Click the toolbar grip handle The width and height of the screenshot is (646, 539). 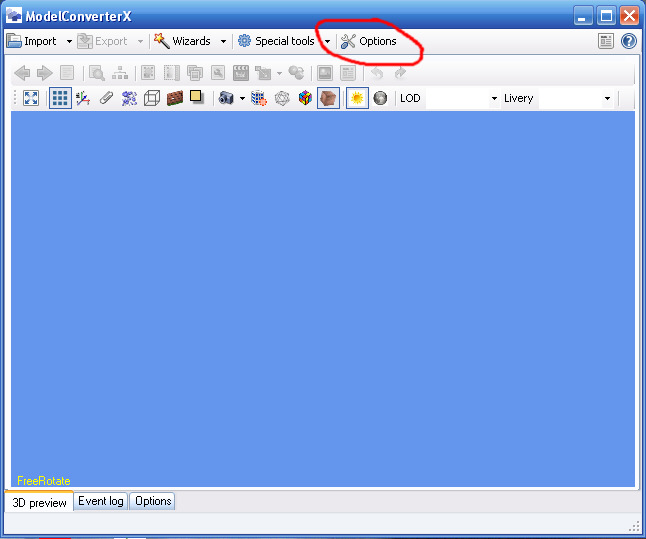pos(15,98)
